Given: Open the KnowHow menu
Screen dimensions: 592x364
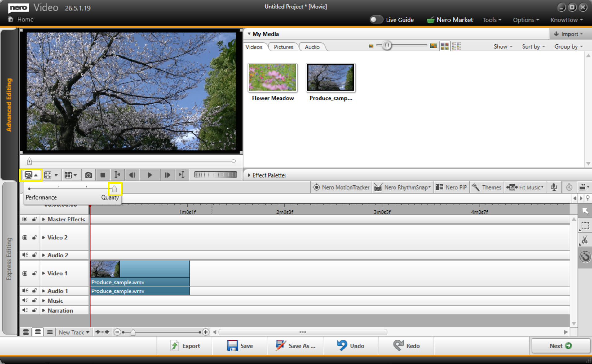Looking at the screenshot, I should point(567,20).
